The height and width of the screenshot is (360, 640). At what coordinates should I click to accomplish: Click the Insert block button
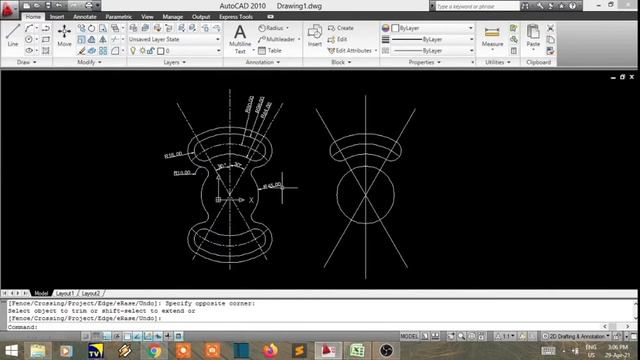click(x=315, y=36)
